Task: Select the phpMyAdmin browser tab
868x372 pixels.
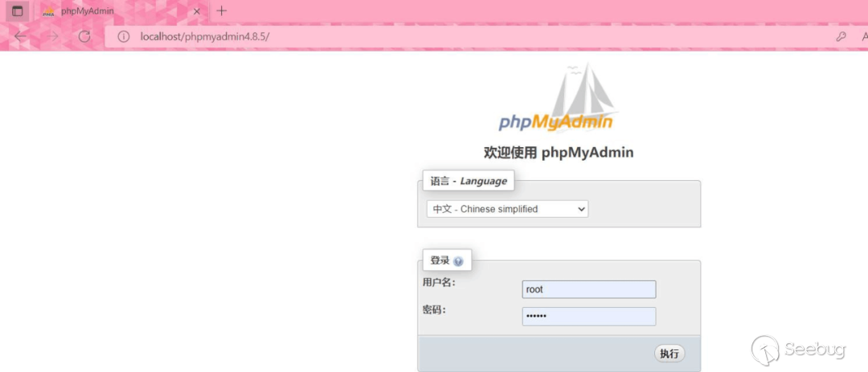Action: (x=121, y=11)
